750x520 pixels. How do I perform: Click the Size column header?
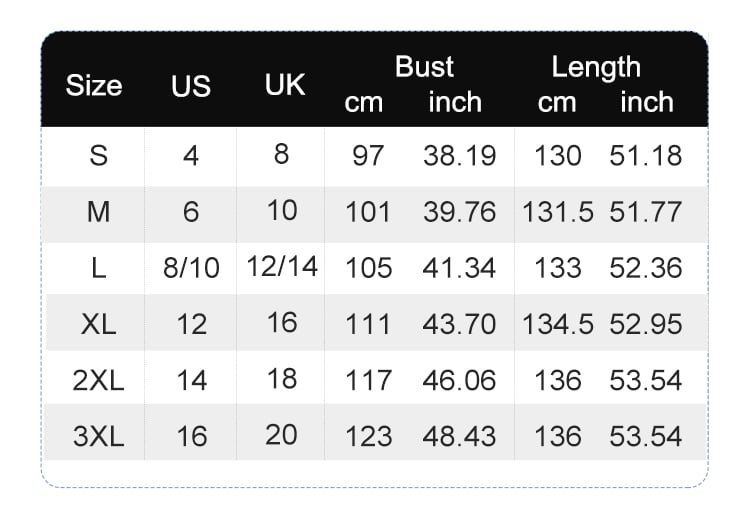point(94,85)
